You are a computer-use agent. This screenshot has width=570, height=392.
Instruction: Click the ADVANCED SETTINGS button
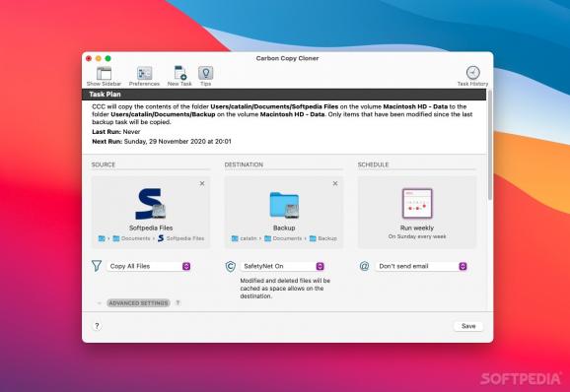138,303
